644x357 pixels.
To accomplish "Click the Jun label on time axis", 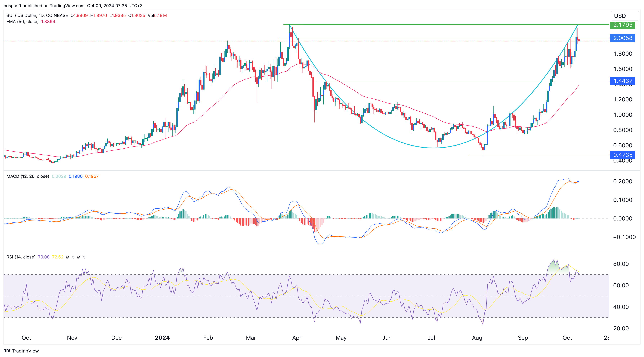I will pos(387,338).
